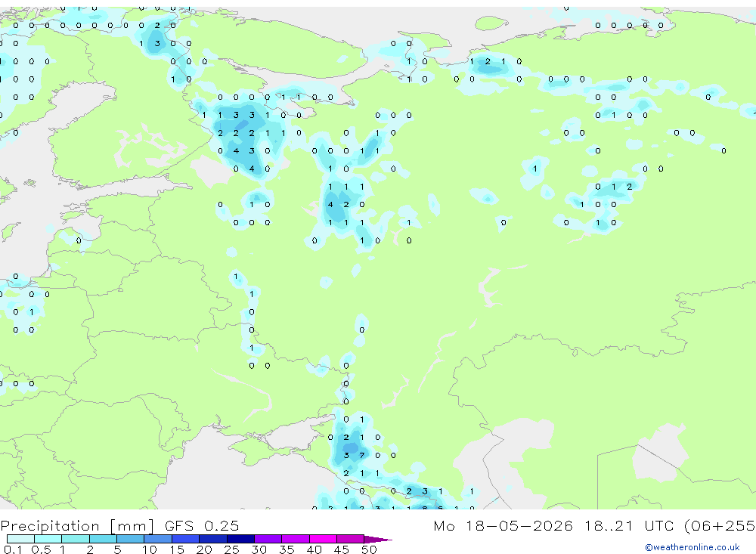This screenshot has height=554, width=756.
Task: Click the 1–2 mm legend color swatch
Action: click(76, 539)
